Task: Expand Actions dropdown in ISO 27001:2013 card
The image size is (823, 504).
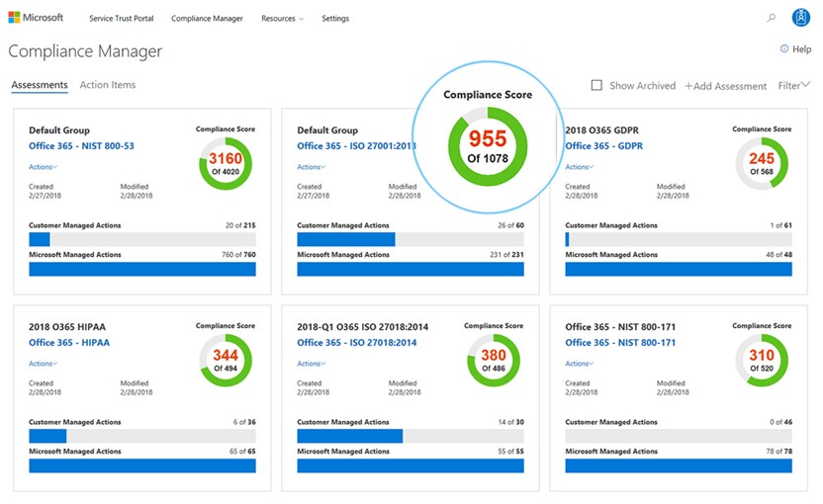Action: pyautogui.click(x=311, y=167)
